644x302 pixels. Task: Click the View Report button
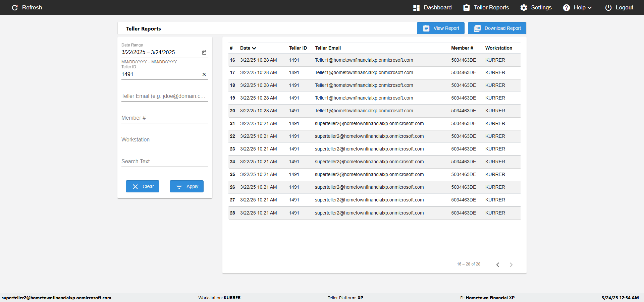pyautogui.click(x=441, y=28)
